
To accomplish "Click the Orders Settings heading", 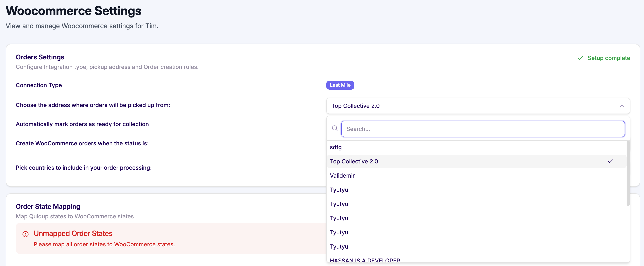I will point(40,57).
